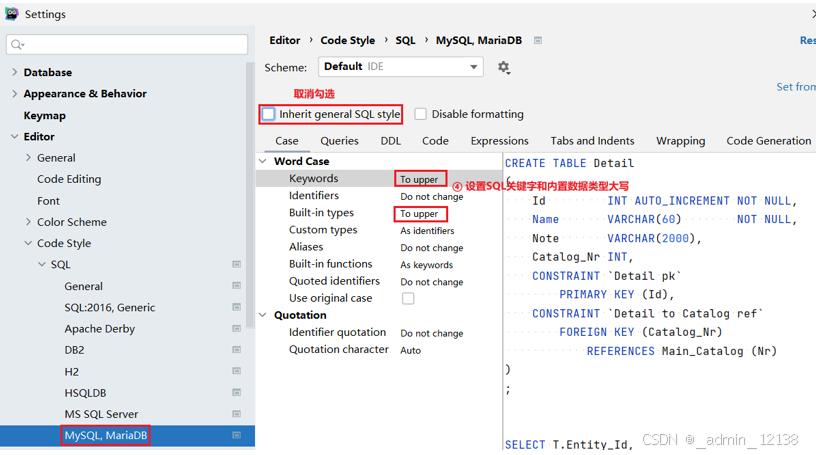Click the Code Style breadcrumb

click(348, 40)
